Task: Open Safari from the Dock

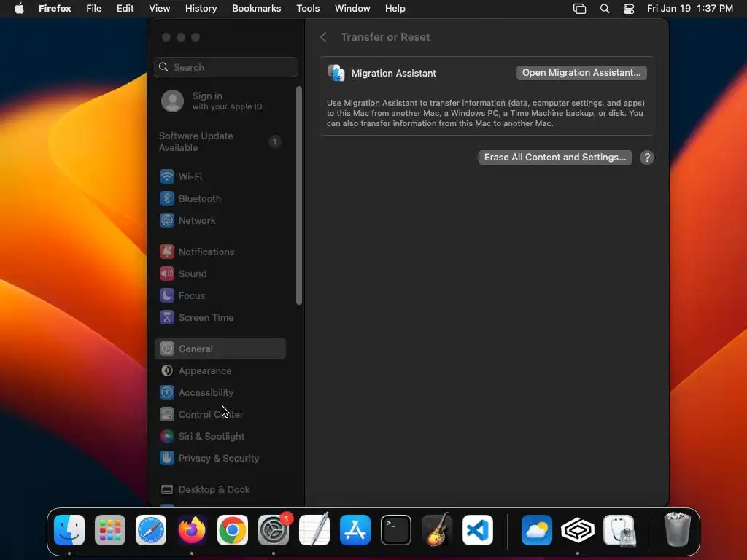Action: pyautogui.click(x=151, y=530)
